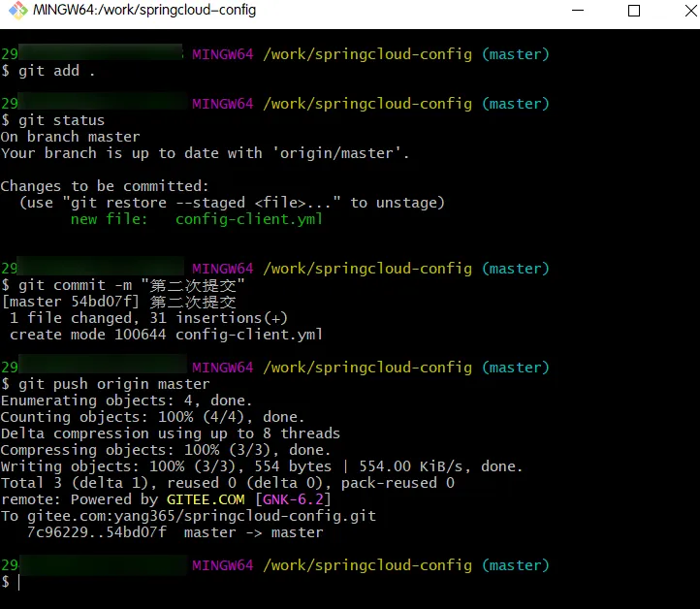The width and height of the screenshot is (700, 609).
Task: Maximize the Git Bash window
Action: pyautogui.click(x=634, y=11)
